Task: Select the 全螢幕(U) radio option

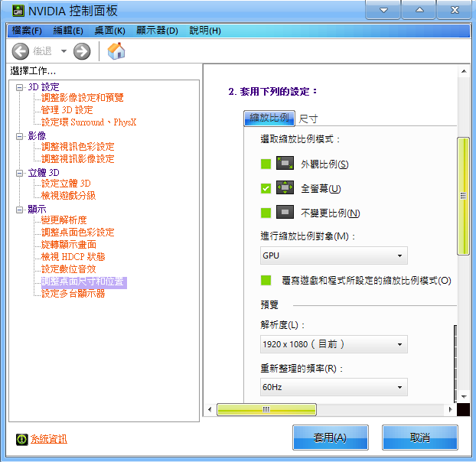Action: click(266, 188)
